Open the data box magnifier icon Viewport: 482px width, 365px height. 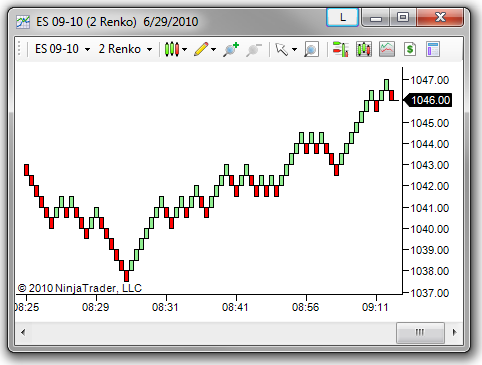(311, 50)
